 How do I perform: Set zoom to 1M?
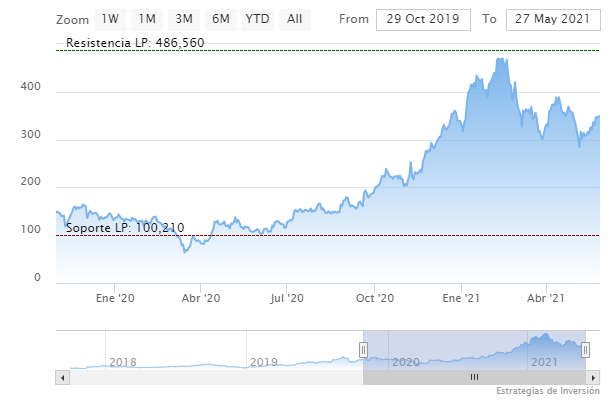147,19
